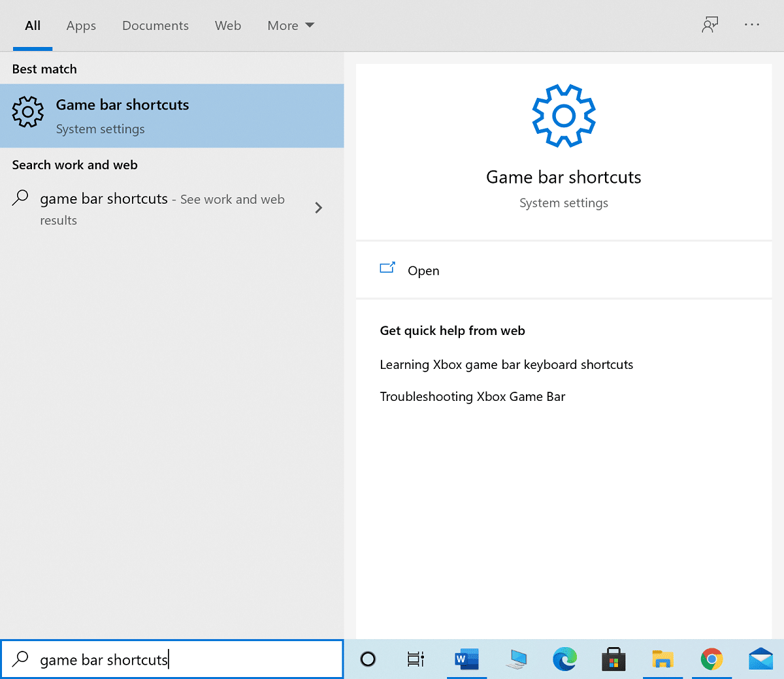This screenshot has width=784, height=679.
Task: Click Open to launch Game bar shortcuts
Action: [423, 270]
